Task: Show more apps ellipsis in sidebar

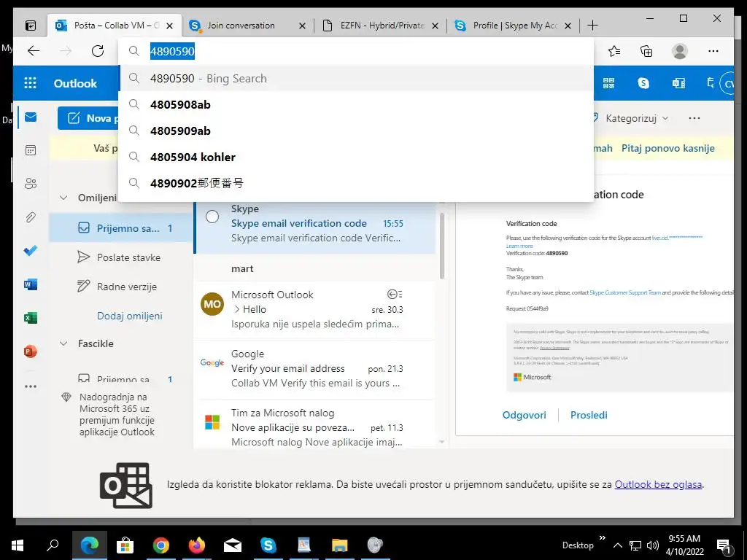Action: (x=31, y=386)
